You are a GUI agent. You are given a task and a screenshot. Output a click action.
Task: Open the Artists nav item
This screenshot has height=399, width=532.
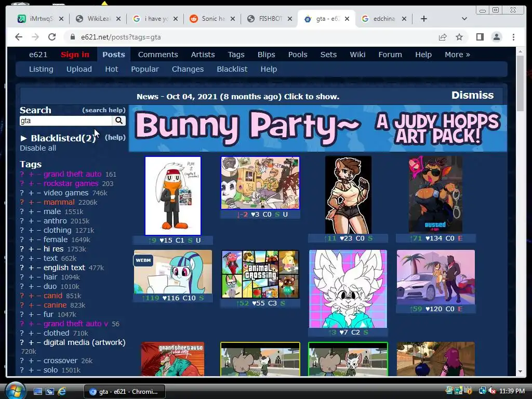203,55
